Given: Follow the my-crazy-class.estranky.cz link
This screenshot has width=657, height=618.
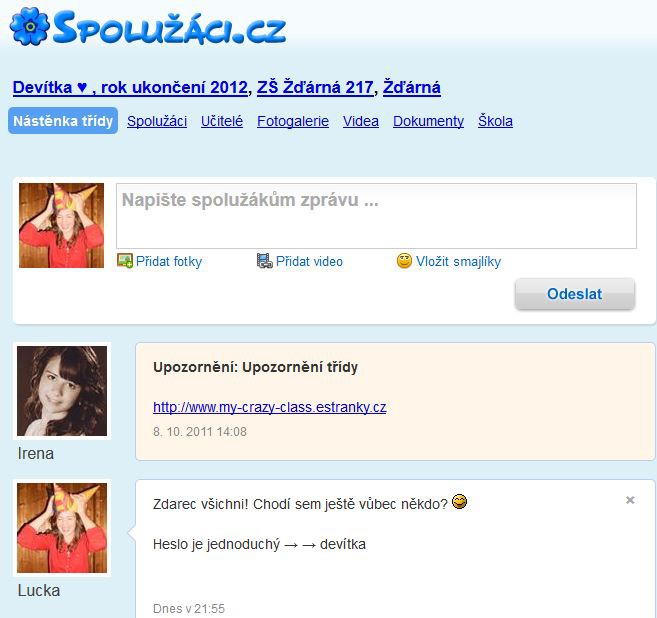Looking at the screenshot, I should click(x=269, y=407).
